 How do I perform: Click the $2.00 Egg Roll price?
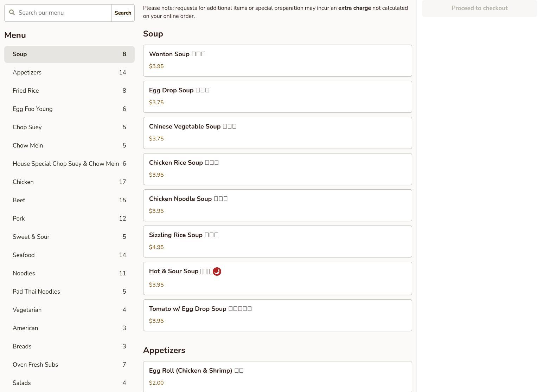pyautogui.click(x=156, y=383)
